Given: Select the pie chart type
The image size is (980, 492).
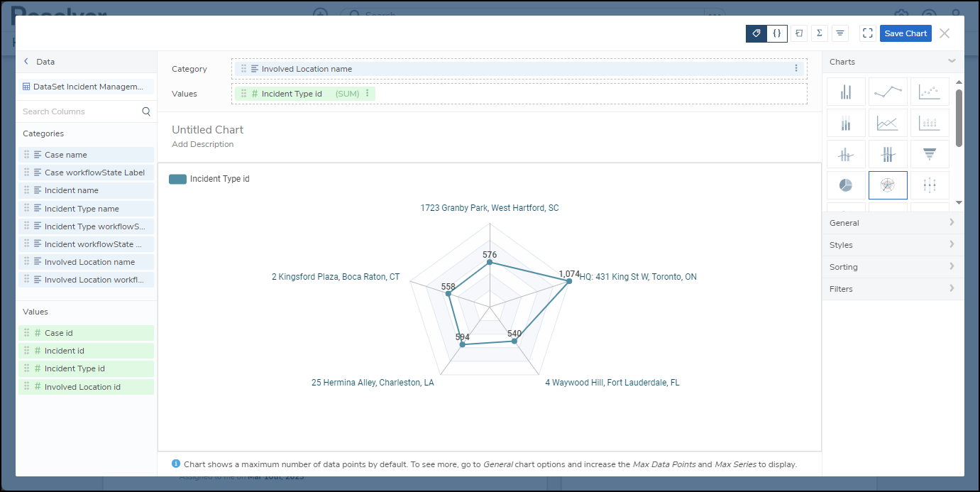Looking at the screenshot, I should [x=846, y=185].
